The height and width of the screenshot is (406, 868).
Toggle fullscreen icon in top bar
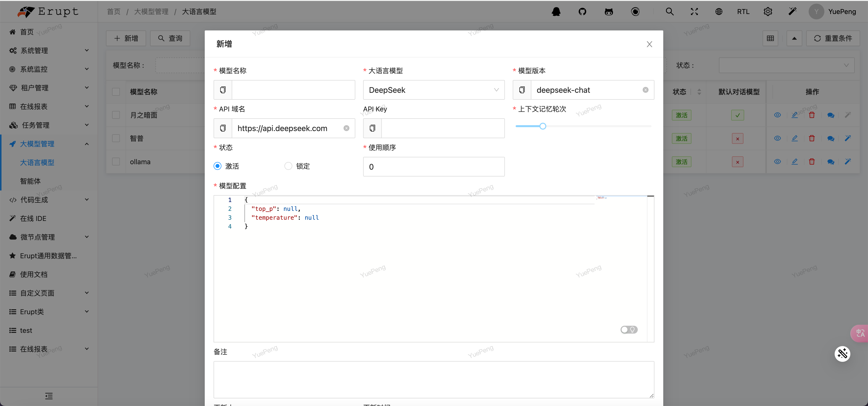click(x=694, y=12)
